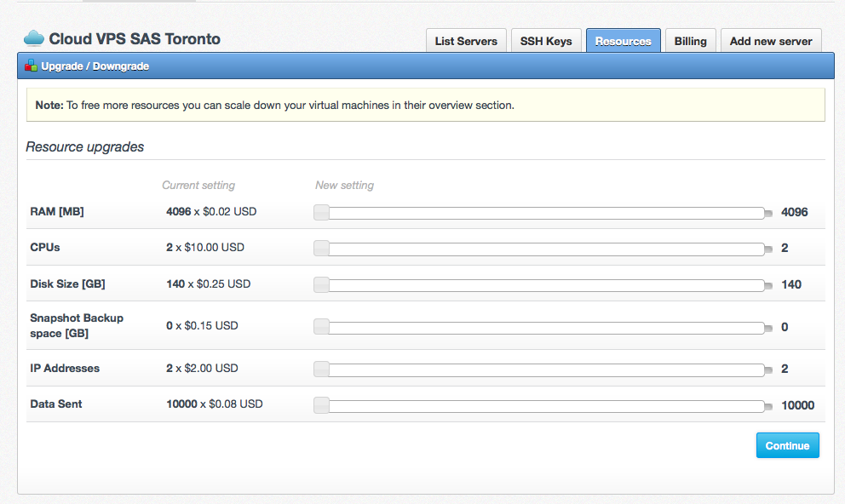Viewport: 845px width, 504px height.
Task: Click the Data Sent row label
Action: [x=56, y=404]
